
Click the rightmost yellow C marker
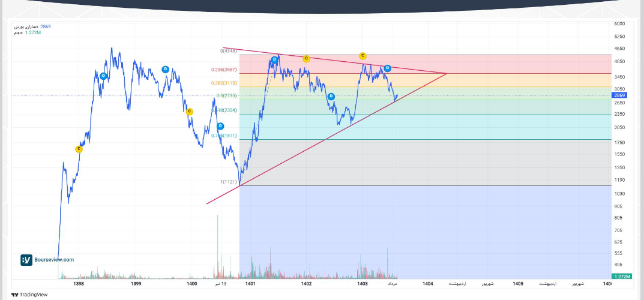[x=363, y=56]
